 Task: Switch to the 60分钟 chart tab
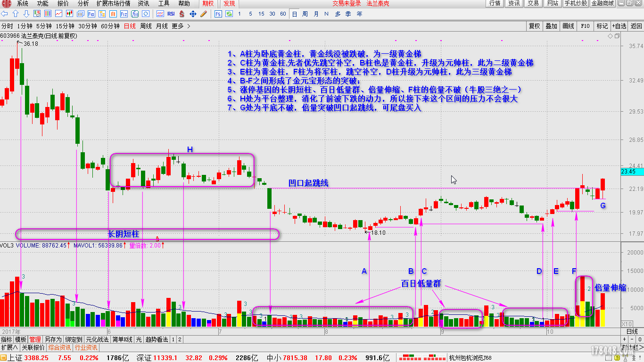click(x=110, y=26)
